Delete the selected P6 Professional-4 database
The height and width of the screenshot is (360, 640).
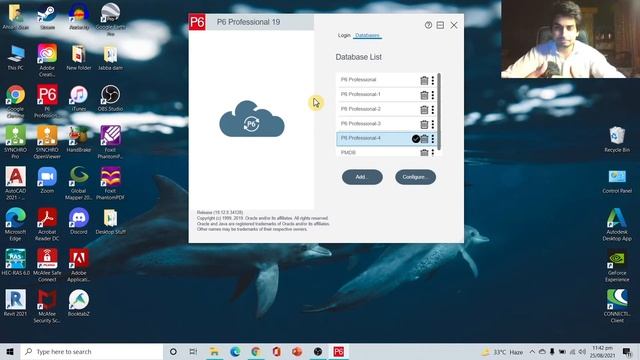(x=424, y=139)
